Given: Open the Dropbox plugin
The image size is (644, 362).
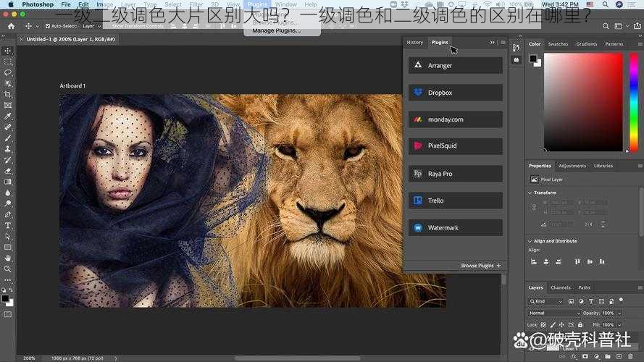Looking at the screenshot, I should pos(456,93).
